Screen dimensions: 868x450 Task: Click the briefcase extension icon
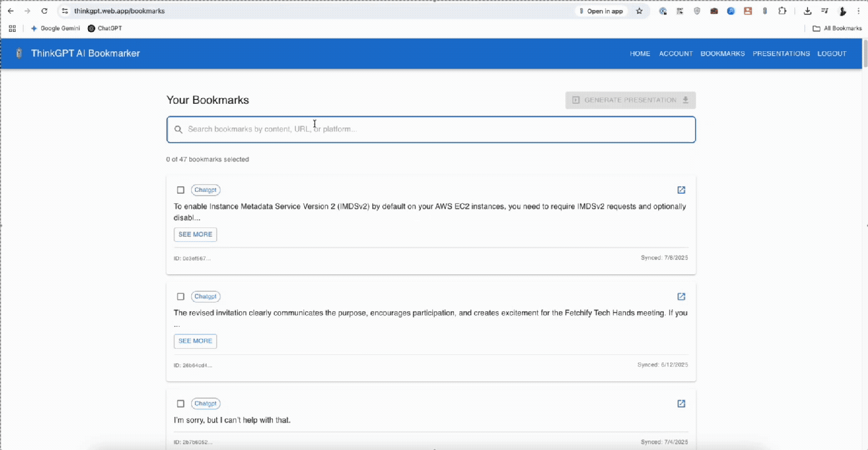714,11
